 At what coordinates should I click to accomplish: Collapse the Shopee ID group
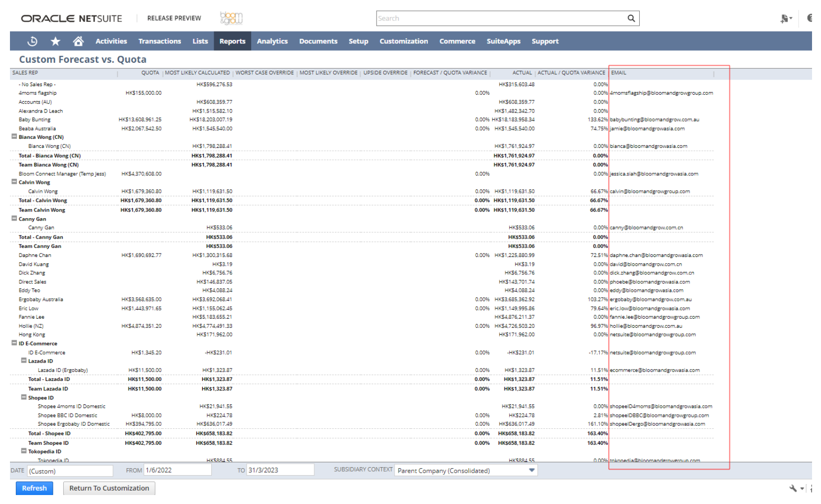tap(24, 397)
